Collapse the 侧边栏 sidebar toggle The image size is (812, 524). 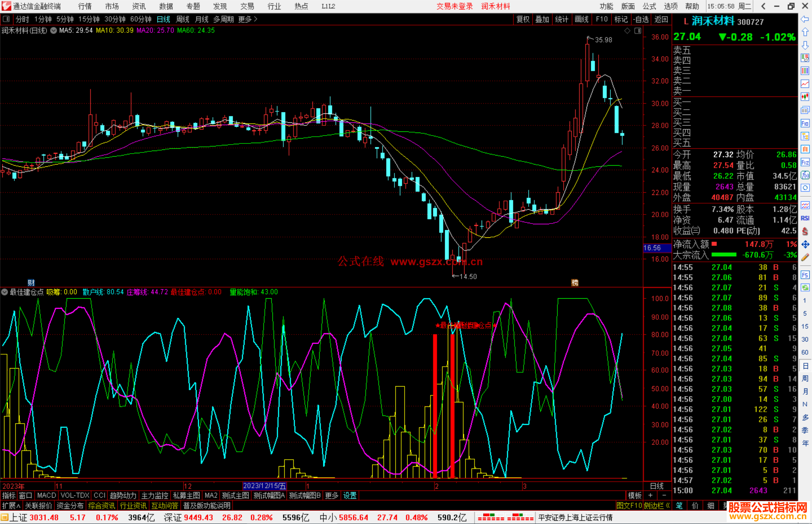click(x=656, y=506)
